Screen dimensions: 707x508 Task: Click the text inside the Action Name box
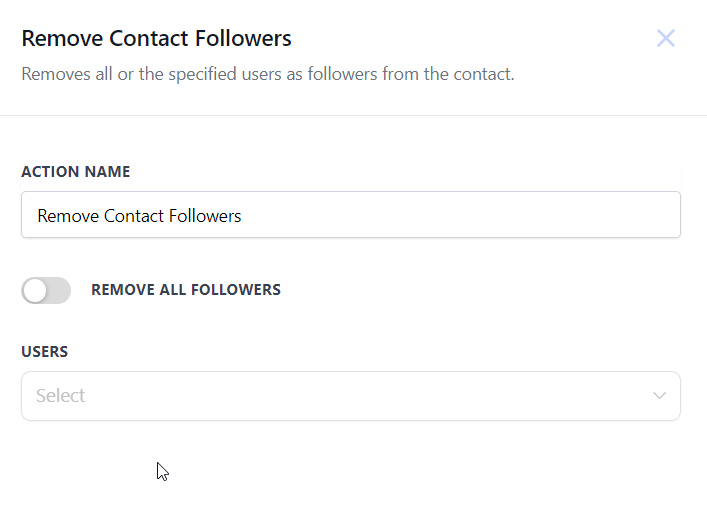pos(139,215)
